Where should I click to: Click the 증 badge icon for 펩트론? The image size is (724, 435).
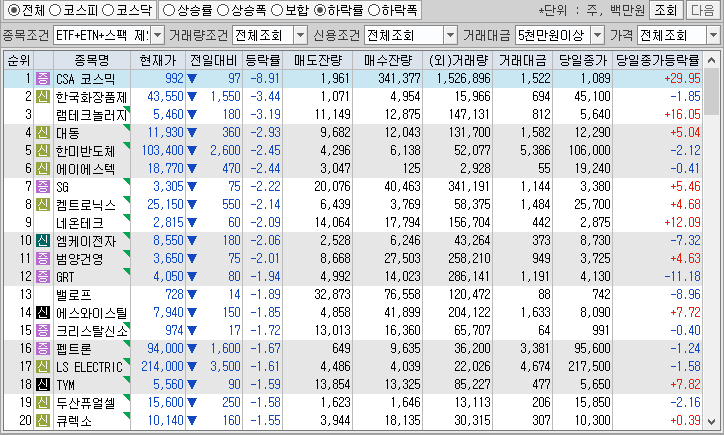coord(43,349)
